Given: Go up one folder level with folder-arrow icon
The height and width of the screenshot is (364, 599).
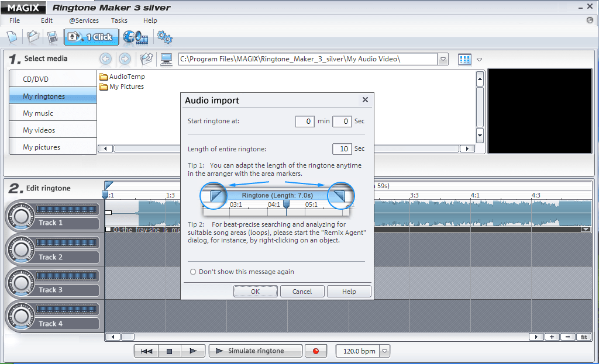Looking at the screenshot, I should [x=146, y=59].
